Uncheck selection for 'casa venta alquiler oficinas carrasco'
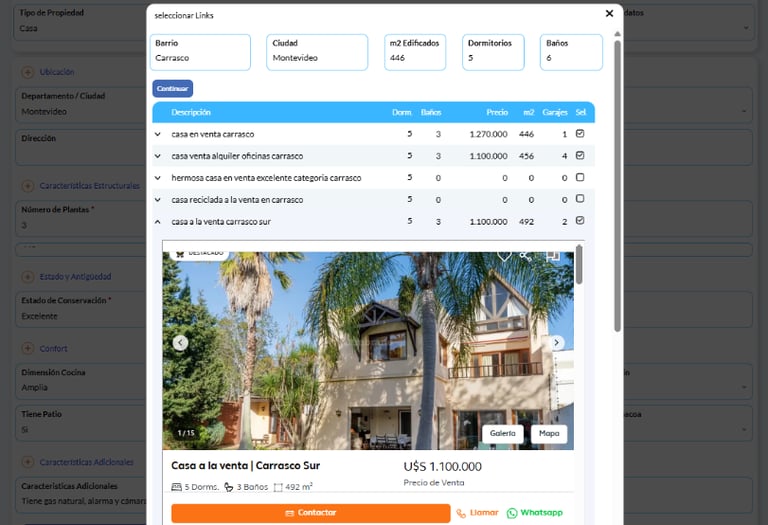The height and width of the screenshot is (525, 768). tap(580, 155)
